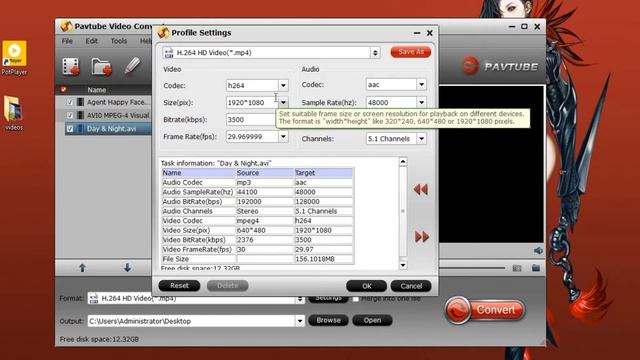Expand the Frame Rate 29.969999 dropdown
This screenshot has height=360, width=640.
click(x=283, y=136)
